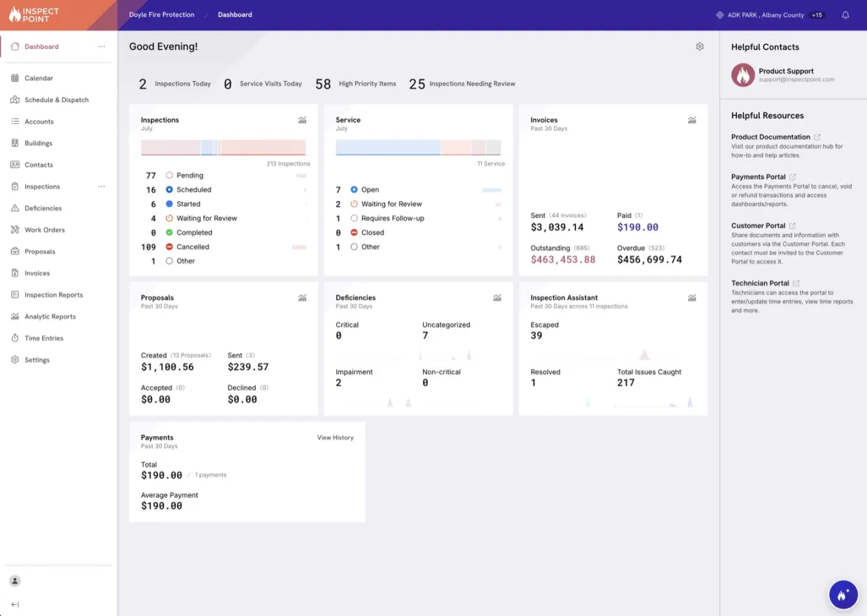Open chart icon on Proposals card
The image size is (867, 616).
click(x=302, y=298)
